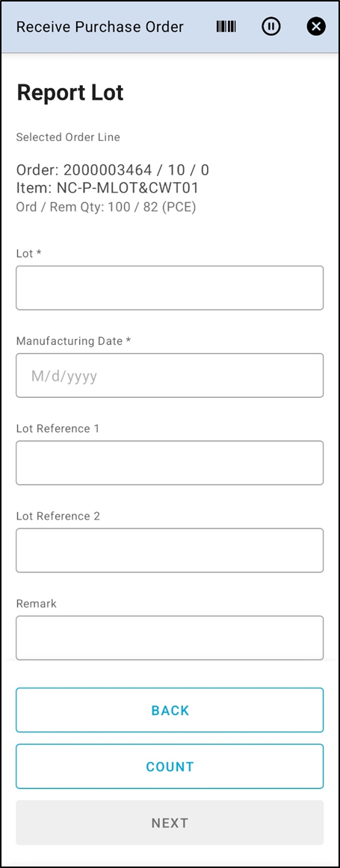
Task: Select the Manufacturing Date field
Action: point(170,375)
